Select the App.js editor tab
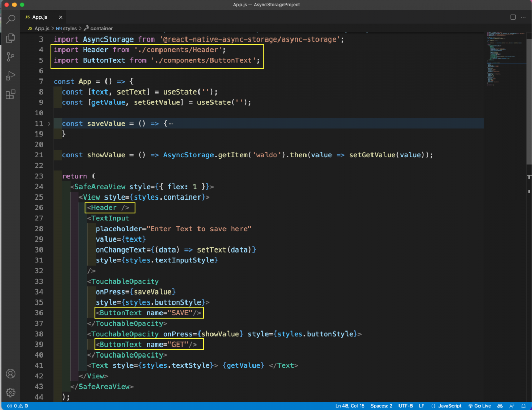Viewport: 532px width, 410px height. pos(44,17)
